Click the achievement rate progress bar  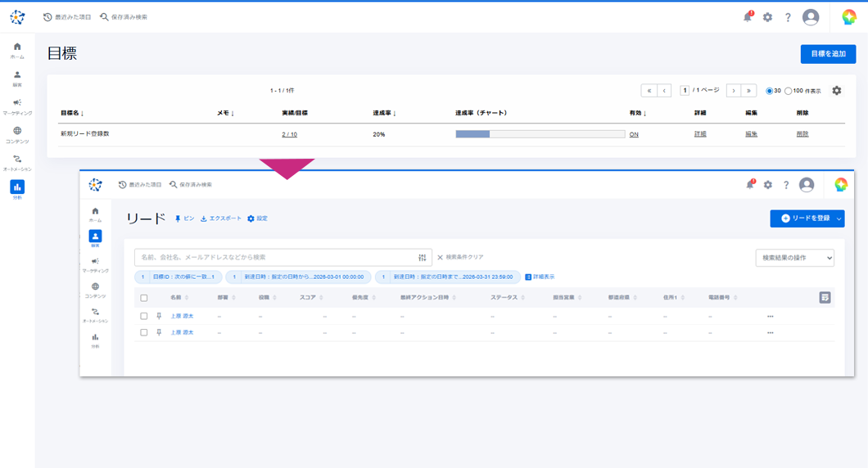click(540, 134)
